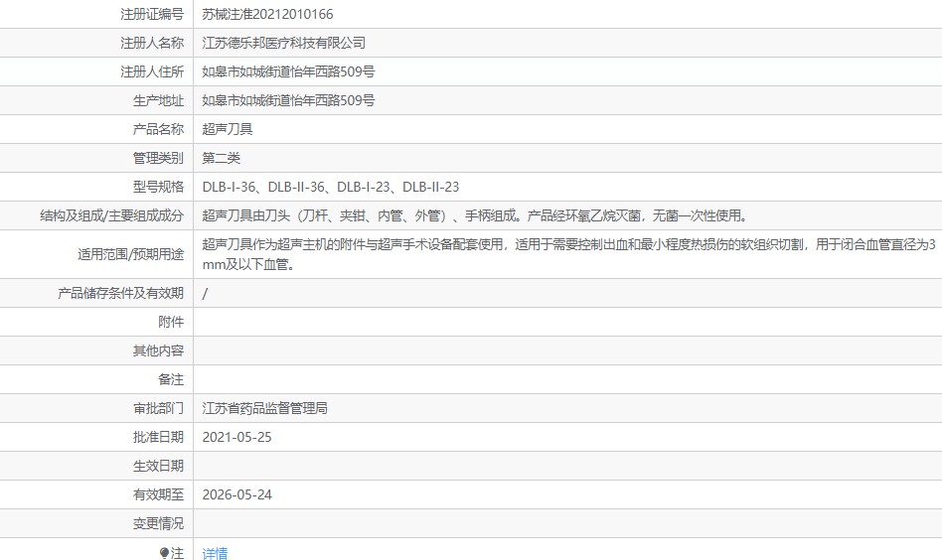Click the 审批部门 label
The height and width of the screenshot is (560, 942).
click(158, 409)
